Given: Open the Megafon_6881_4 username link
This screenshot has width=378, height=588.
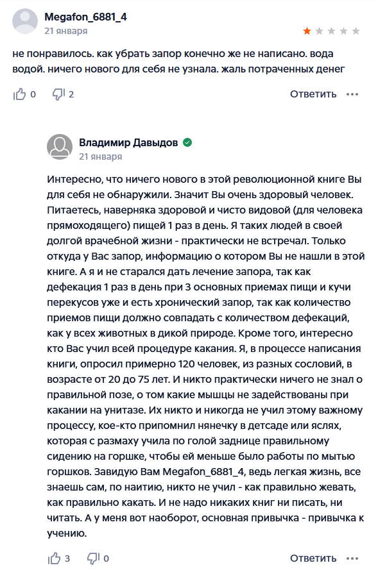Looking at the screenshot, I should point(85,17).
